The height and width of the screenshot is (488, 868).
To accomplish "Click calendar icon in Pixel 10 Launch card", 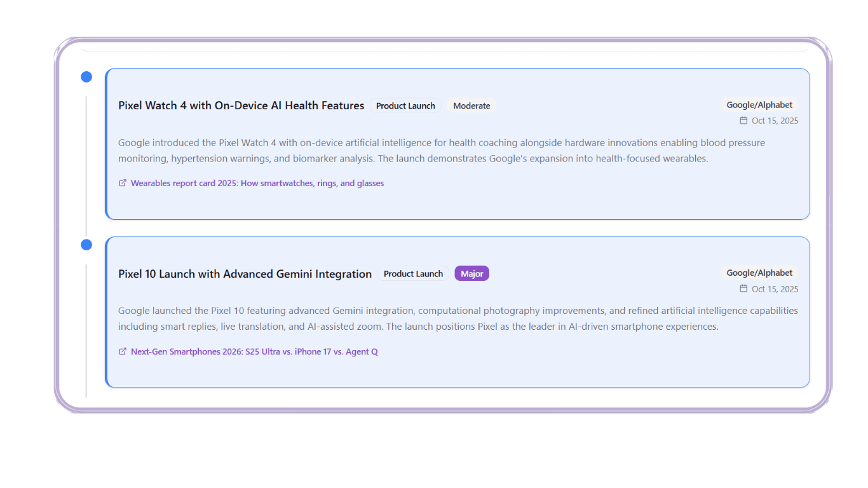I will [743, 288].
